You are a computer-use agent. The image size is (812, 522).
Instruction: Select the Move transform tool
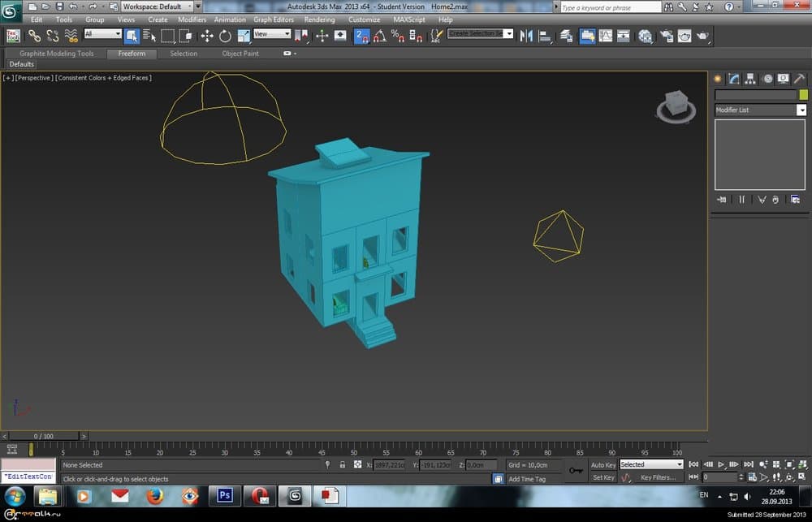click(207, 36)
